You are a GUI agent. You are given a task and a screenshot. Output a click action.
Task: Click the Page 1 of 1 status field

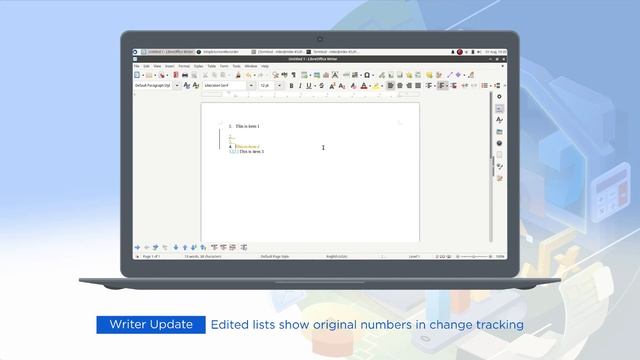click(x=151, y=256)
